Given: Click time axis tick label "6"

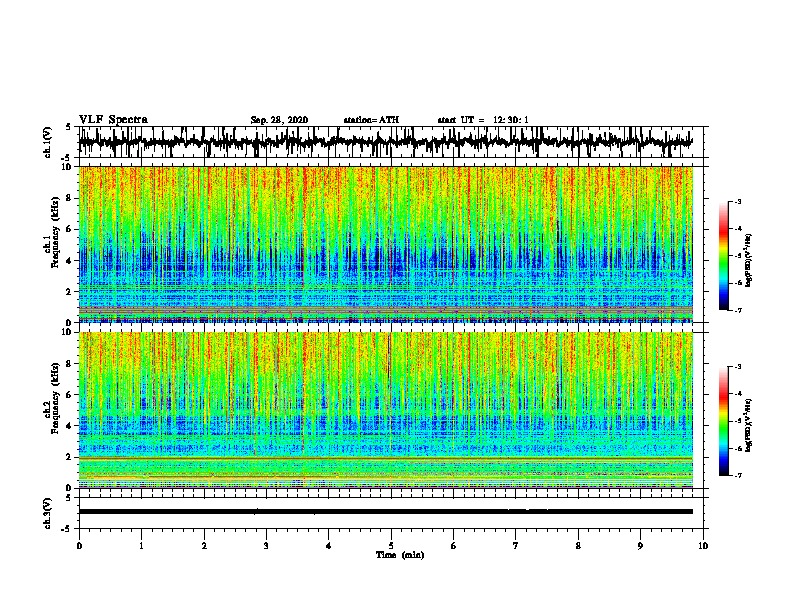Looking at the screenshot, I should [454, 546].
